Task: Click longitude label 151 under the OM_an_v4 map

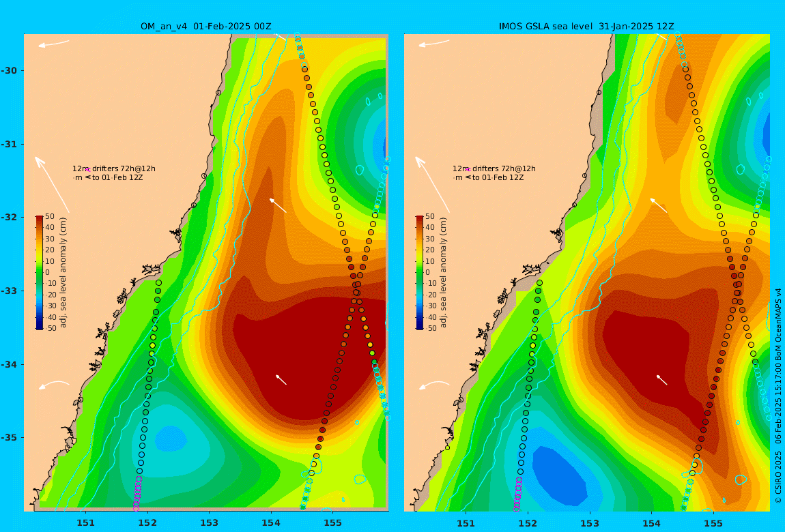Action: point(85,523)
